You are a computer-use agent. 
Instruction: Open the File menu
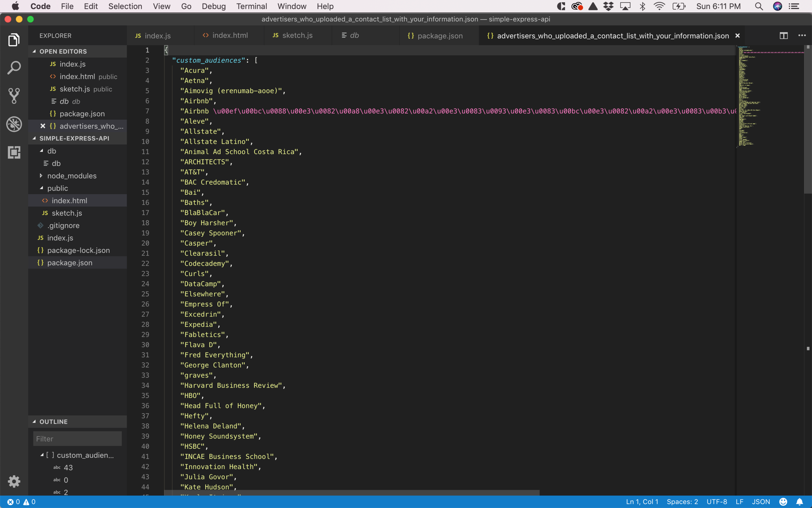click(67, 7)
